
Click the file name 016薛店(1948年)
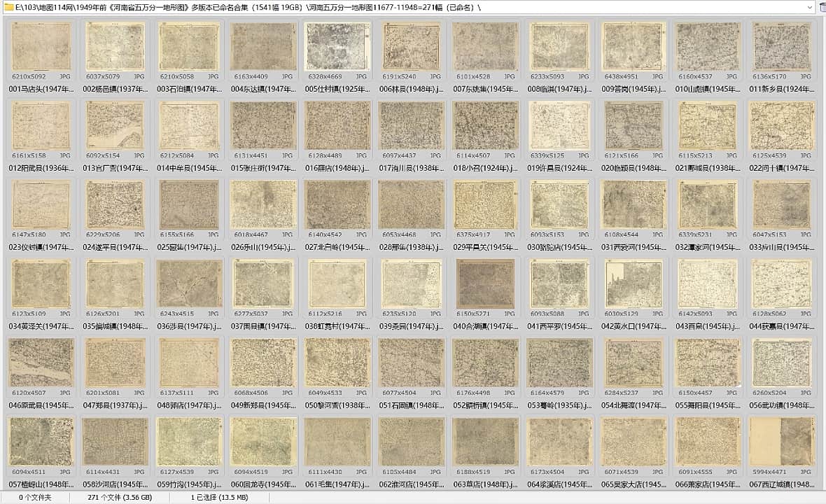point(337,169)
